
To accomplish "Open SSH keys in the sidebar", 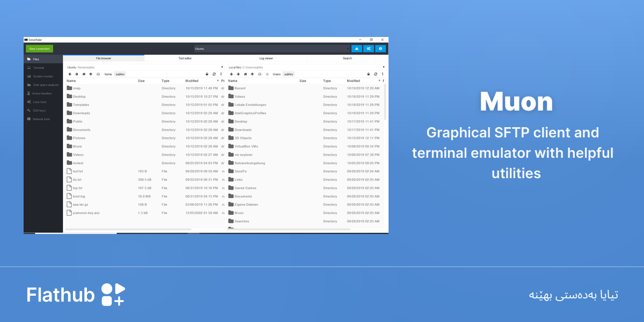I will point(43,111).
